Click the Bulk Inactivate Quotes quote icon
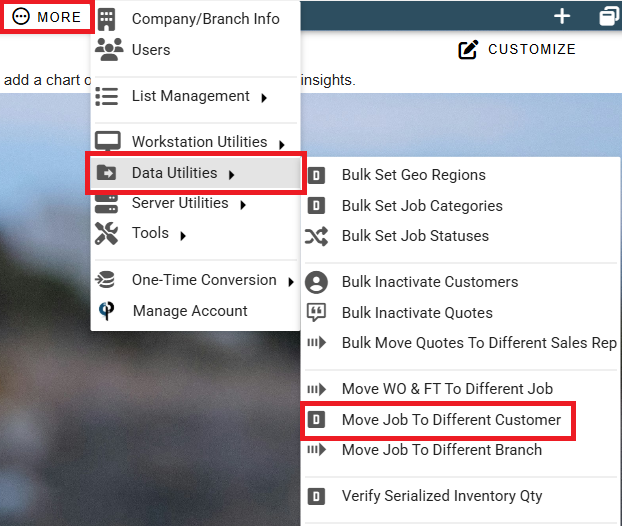 tap(316, 313)
